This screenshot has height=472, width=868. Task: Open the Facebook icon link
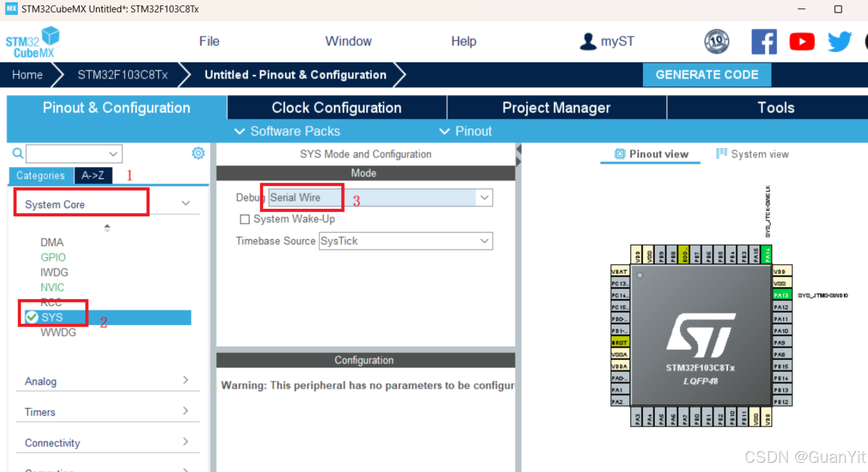point(764,42)
